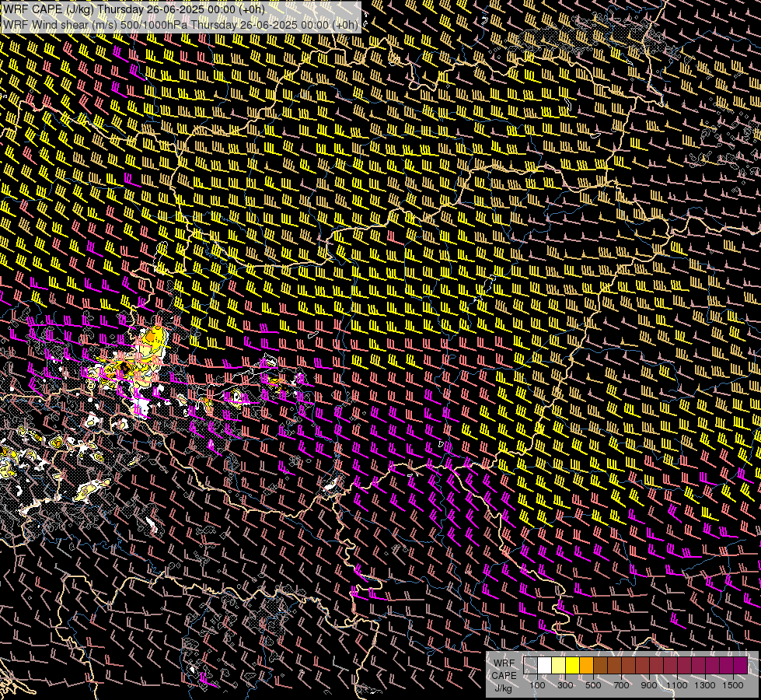Click the WRF CAPE title line at top
This screenshot has width=761, height=700.
click(x=134, y=9)
